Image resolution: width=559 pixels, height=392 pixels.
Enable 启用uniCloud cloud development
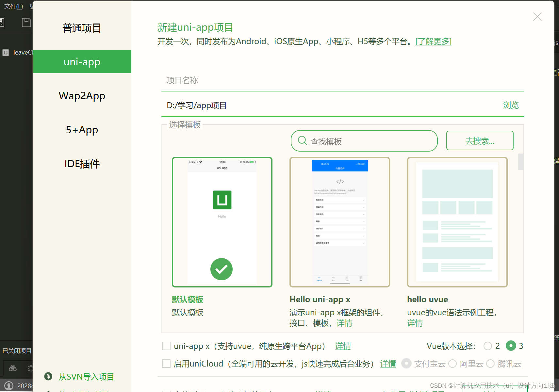[166, 364]
